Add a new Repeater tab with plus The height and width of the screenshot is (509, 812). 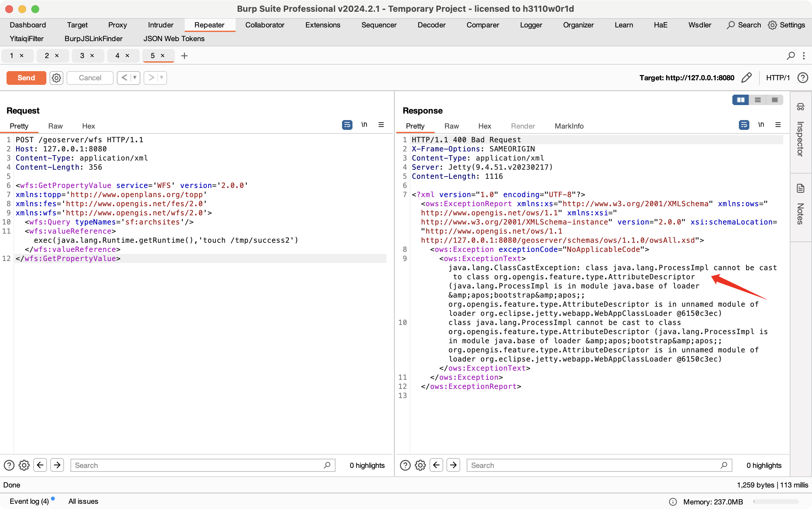coord(184,56)
